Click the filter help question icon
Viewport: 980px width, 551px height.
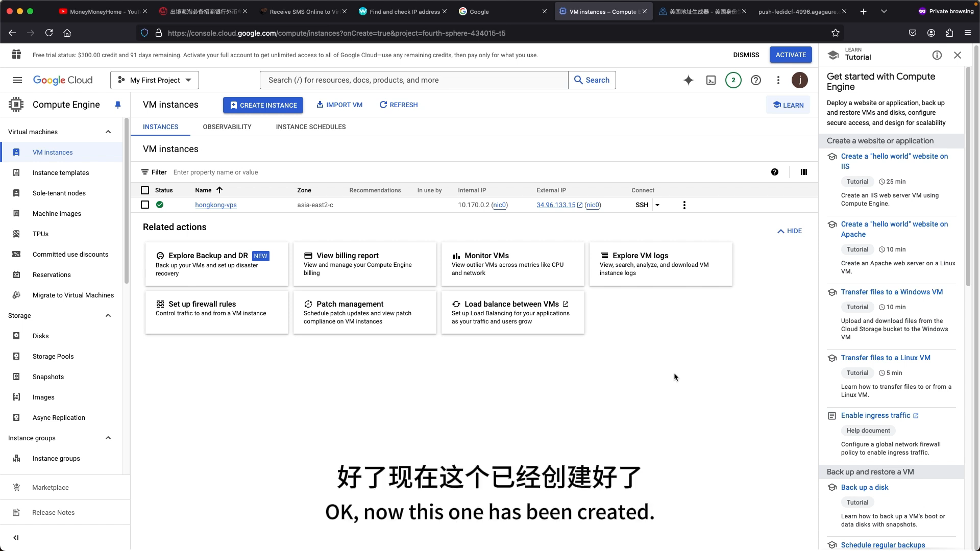point(775,172)
